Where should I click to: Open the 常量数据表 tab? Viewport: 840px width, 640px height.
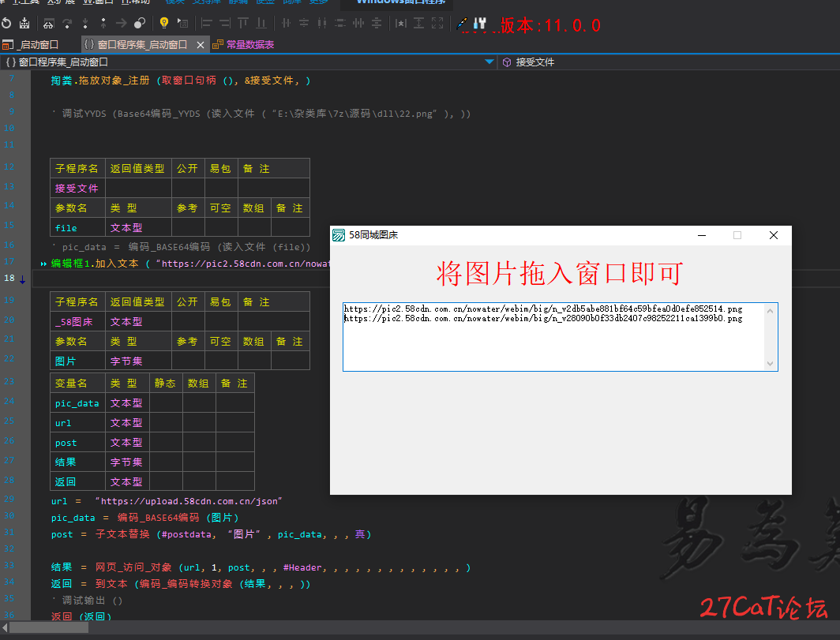point(243,44)
